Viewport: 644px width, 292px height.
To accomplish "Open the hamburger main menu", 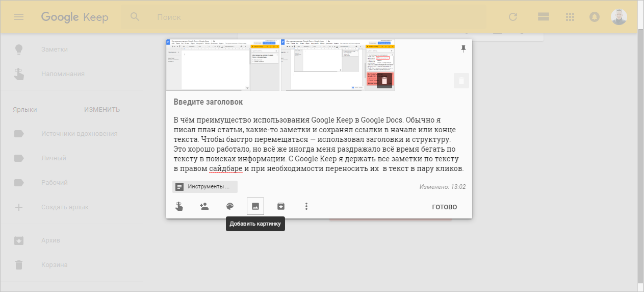I will coord(19,17).
